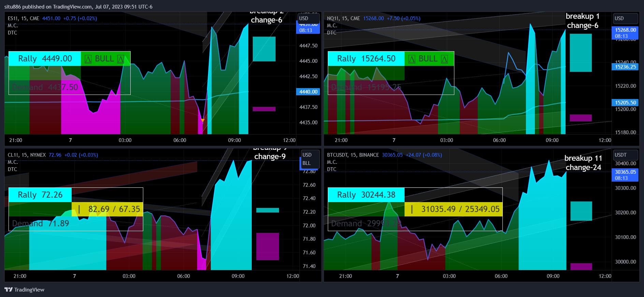Click the breakup 11 label

(x=583, y=158)
